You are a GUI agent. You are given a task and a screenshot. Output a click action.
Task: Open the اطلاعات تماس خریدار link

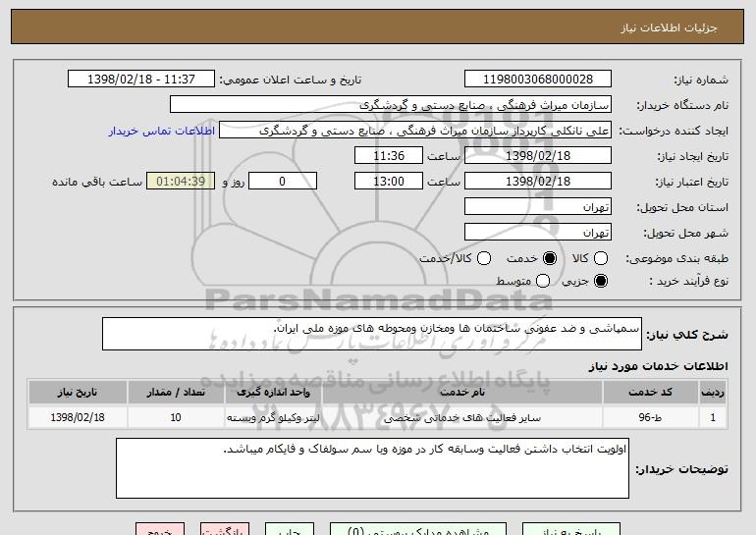tap(162, 131)
